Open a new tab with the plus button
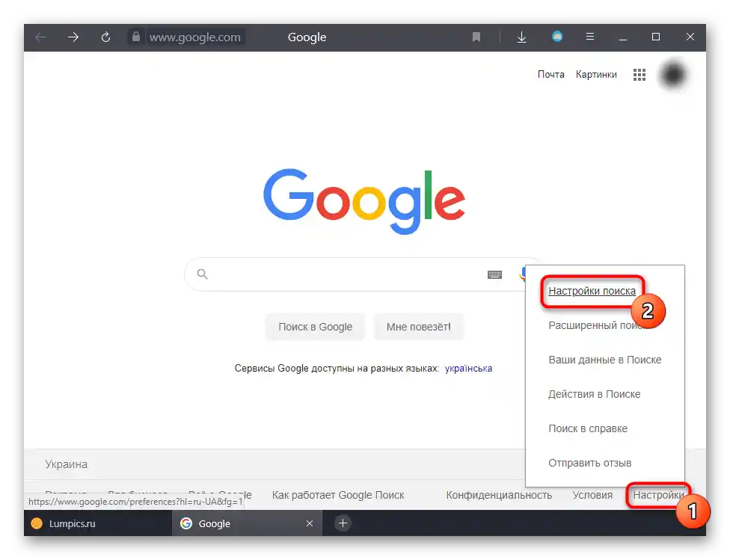This screenshot has height=560, width=730. [x=343, y=523]
